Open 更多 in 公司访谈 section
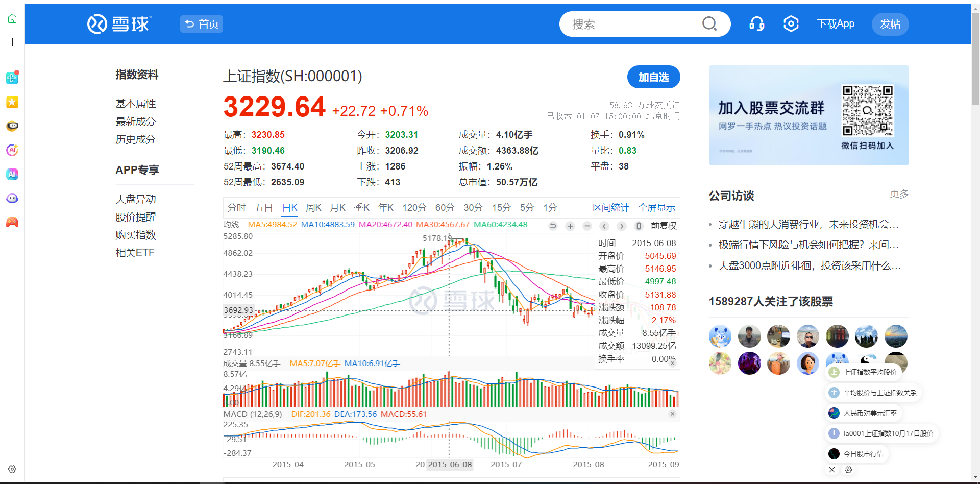Viewport: 980px width, 484px height. (x=899, y=194)
